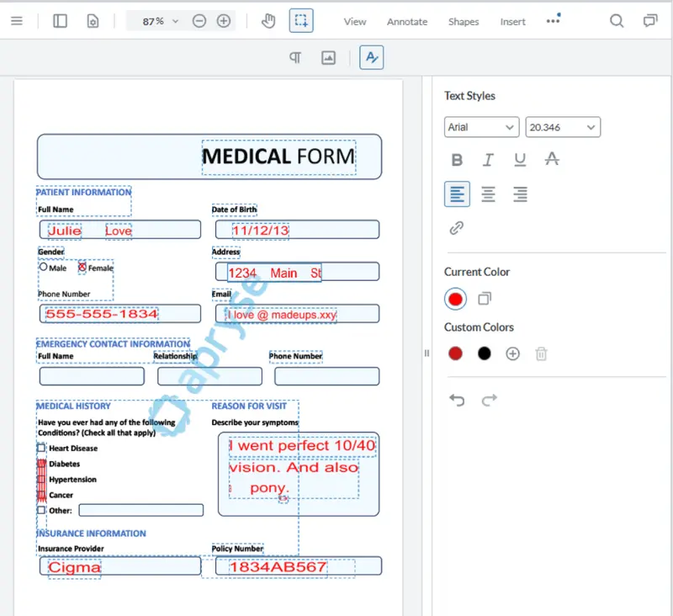Select the 'INSURANCE INFORMATION' heading

point(91,534)
